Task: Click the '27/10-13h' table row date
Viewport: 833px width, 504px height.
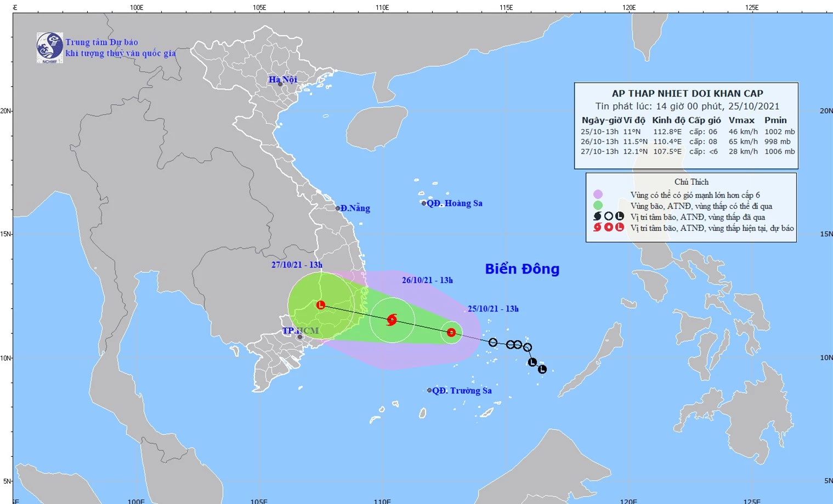Action: 599,151
